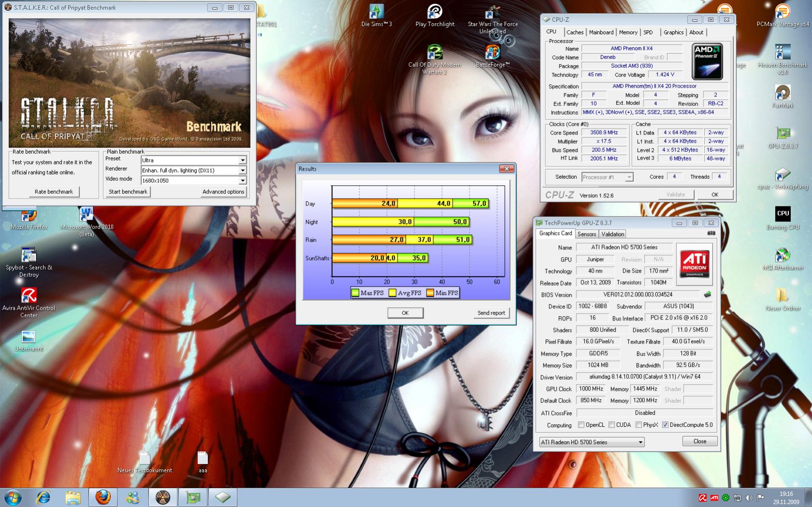Open the Die Sims 3 desktop shortcut
This screenshot has width=812, height=507.
click(376, 15)
